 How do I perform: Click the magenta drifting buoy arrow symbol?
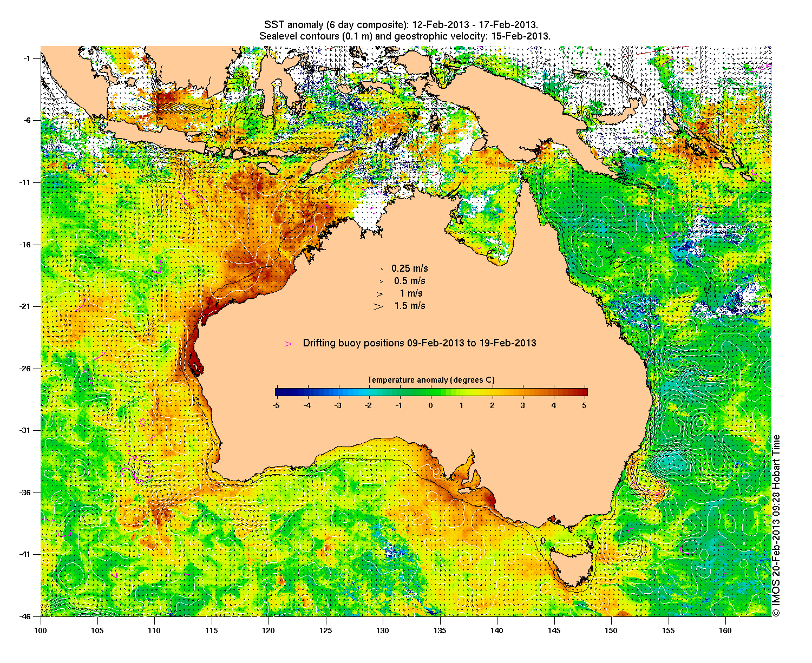pos(289,343)
